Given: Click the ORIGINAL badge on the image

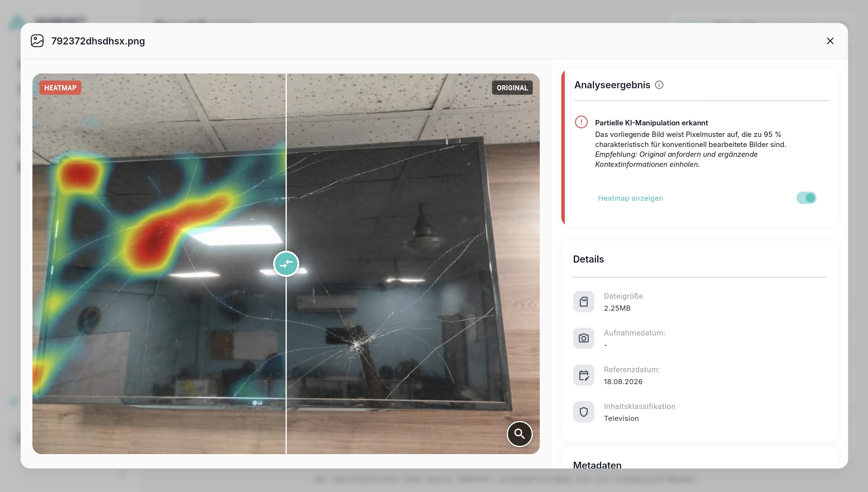Looking at the screenshot, I should (512, 88).
